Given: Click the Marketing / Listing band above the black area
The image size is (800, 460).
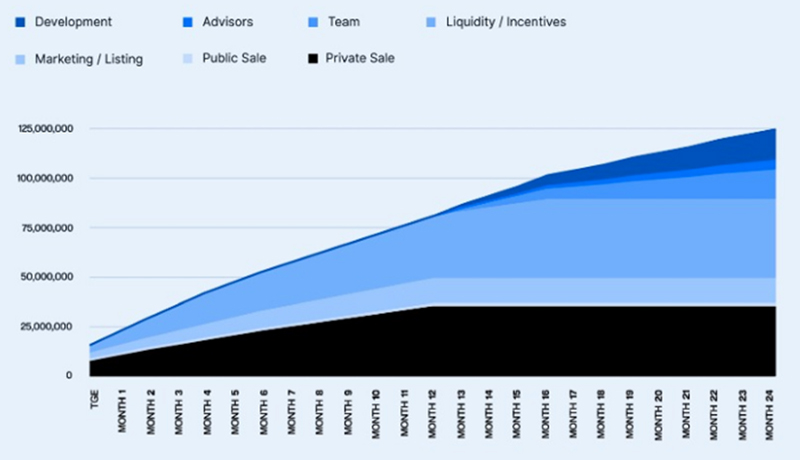Looking at the screenshot, I should point(600,291).
